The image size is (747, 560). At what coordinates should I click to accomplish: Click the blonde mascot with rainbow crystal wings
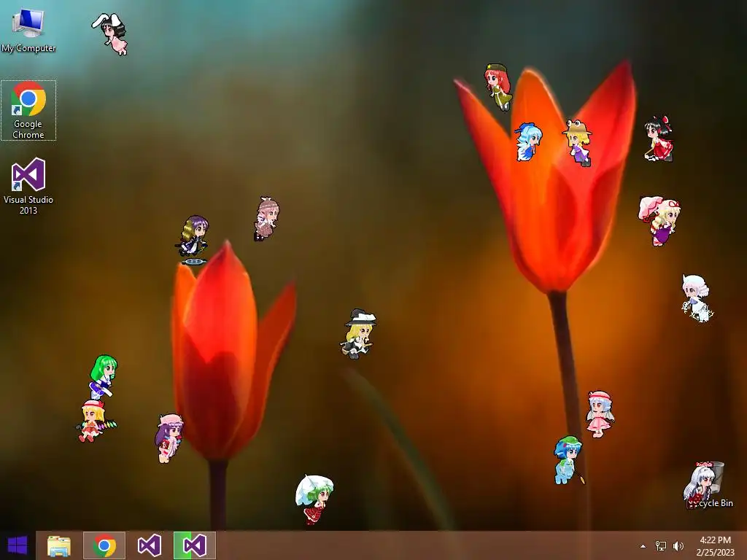[94, 421]
